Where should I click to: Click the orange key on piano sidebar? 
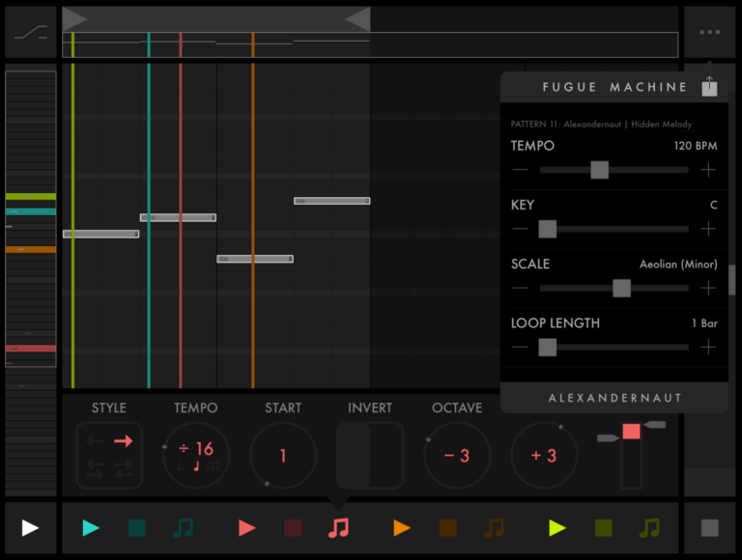31,249
